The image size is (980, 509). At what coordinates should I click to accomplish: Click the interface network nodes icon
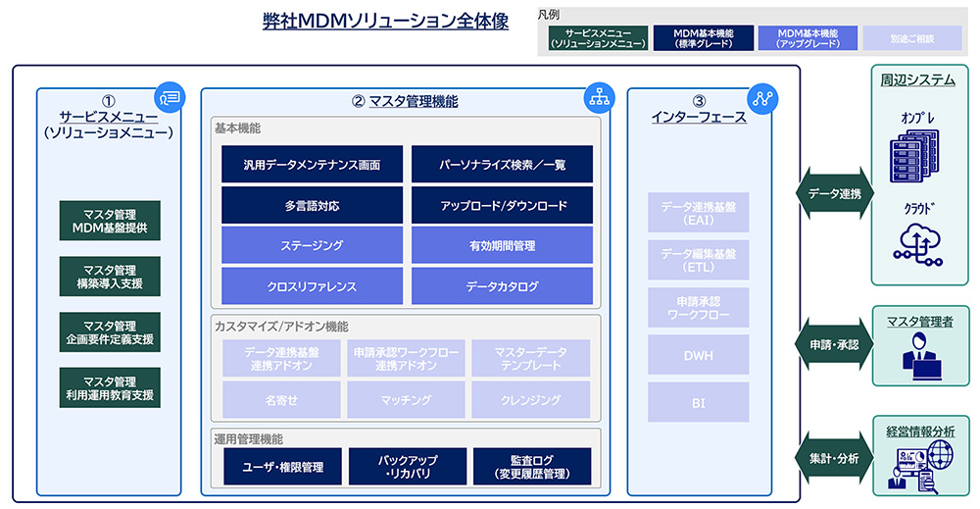(x=762, y=98)
